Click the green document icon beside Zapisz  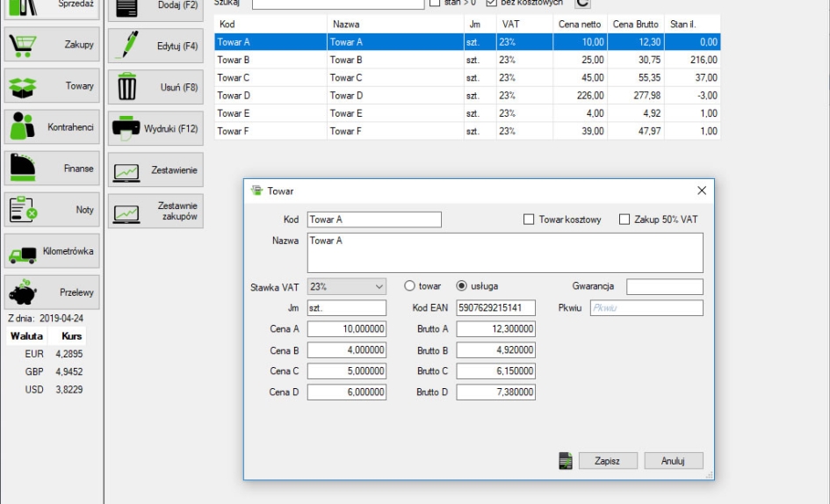coord(566,461)
